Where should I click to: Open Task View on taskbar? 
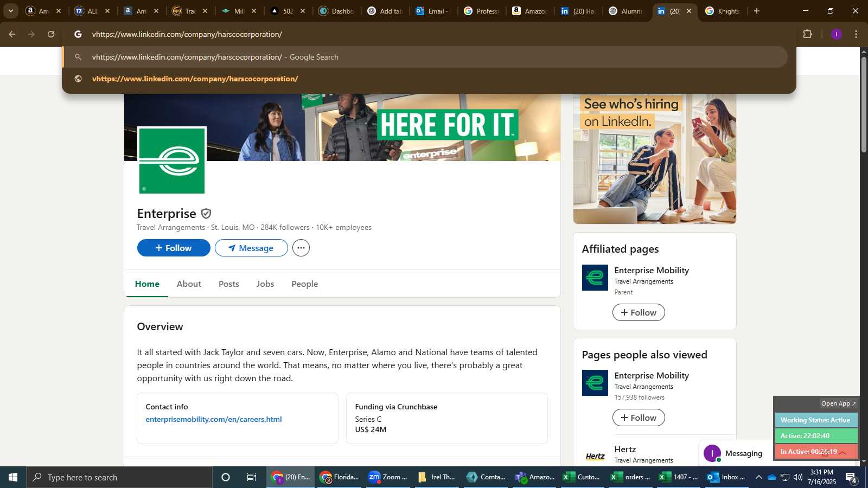click(252, 477)
